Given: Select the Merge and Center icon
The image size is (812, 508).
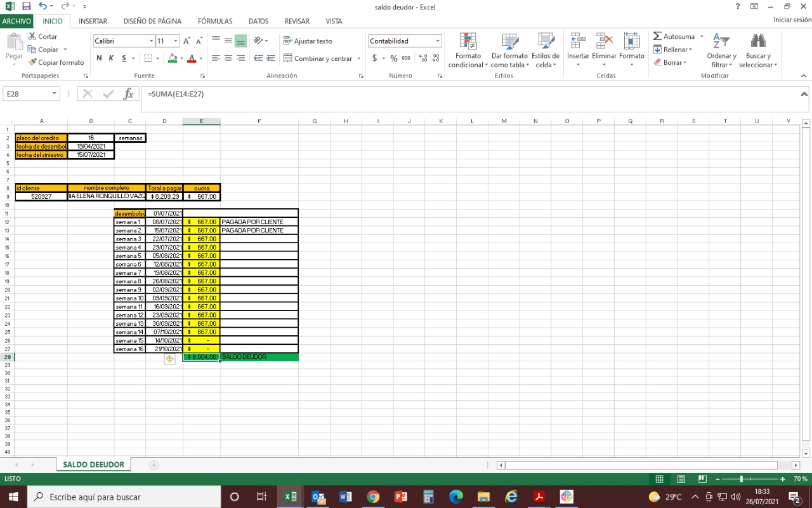Looking at the screenshot, I should (x=287, y=58).
